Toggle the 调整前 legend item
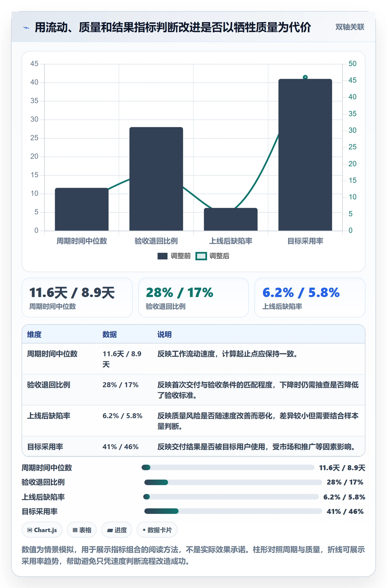The width and height of the screenshot is (387, 588). [174, 256]
